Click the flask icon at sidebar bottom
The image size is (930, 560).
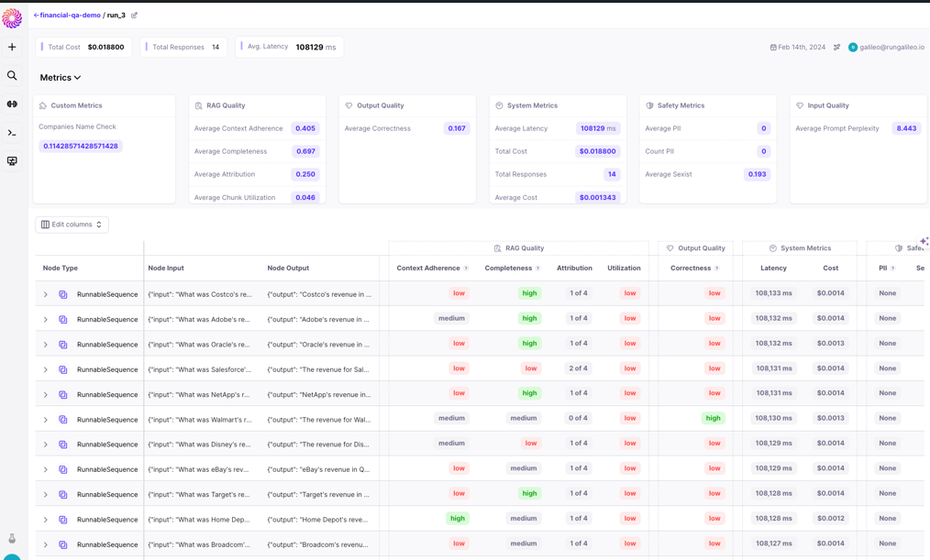12,539
